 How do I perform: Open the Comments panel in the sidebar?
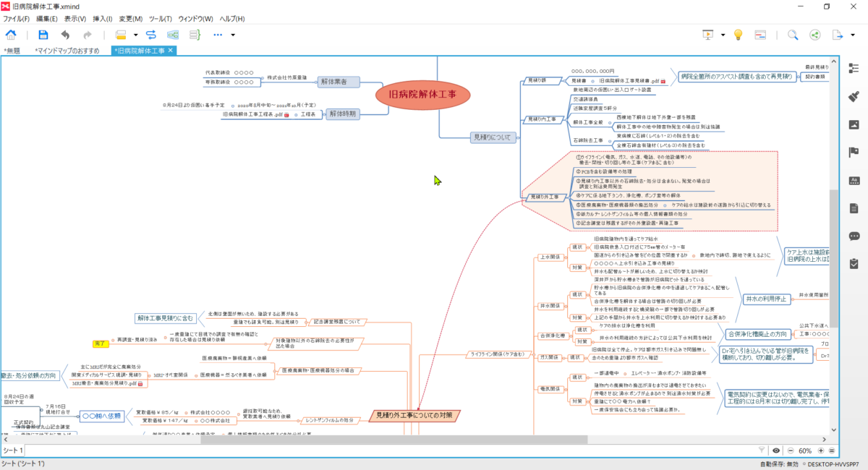pyautogui.click(x=854, y=236)
